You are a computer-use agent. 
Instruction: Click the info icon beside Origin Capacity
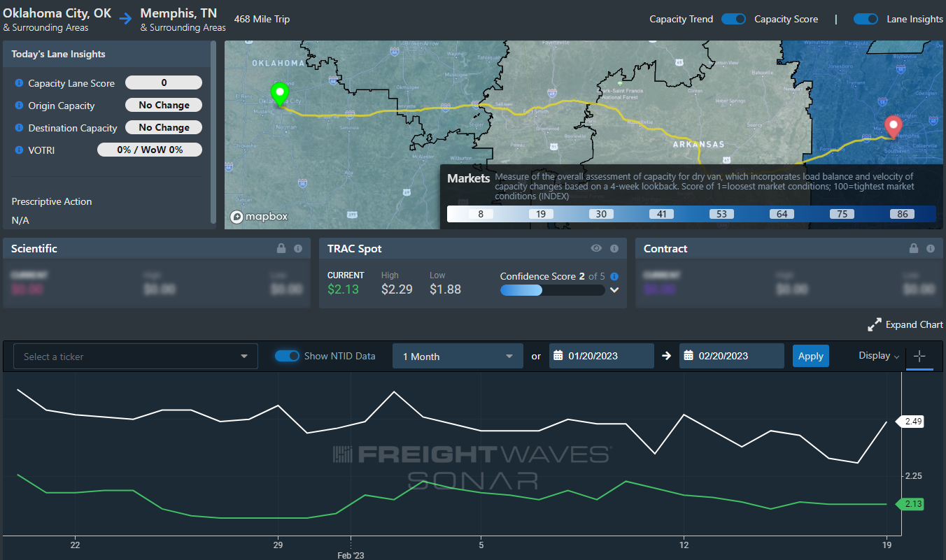point(19,106)
